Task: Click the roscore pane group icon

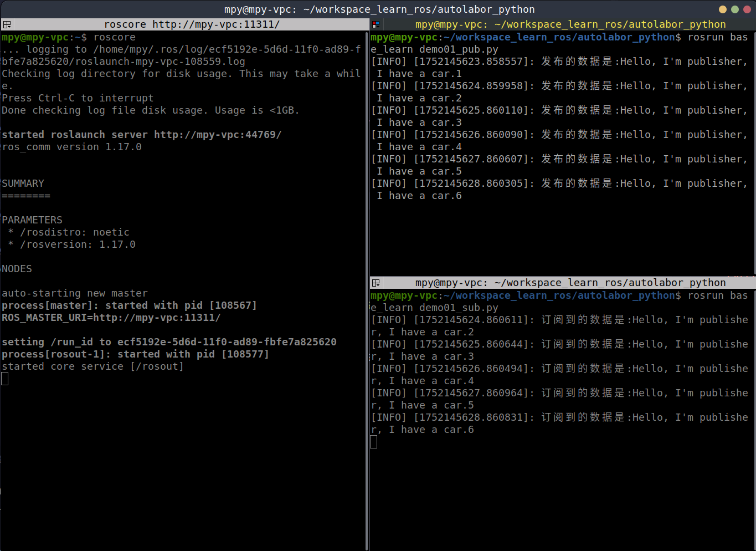Action: click(x=7, y=24)
